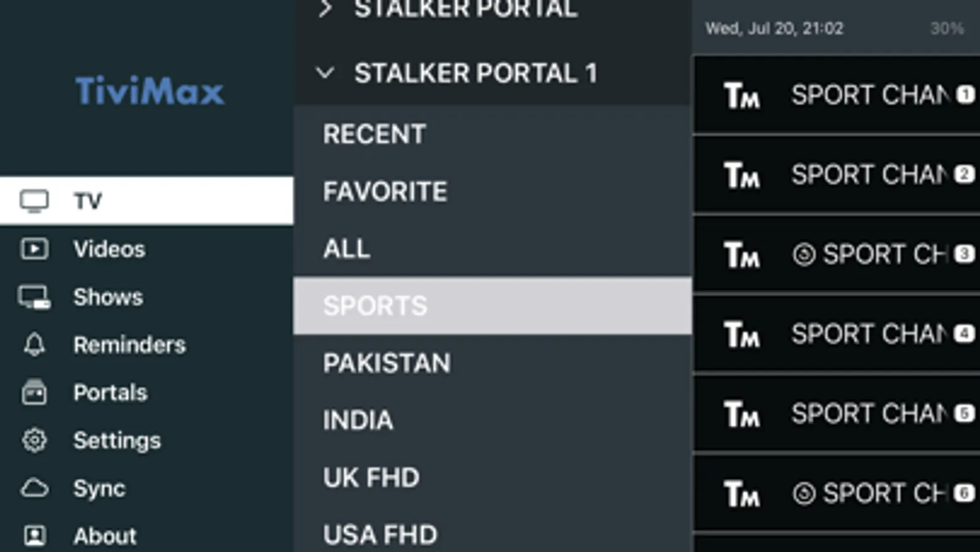The image size is (980, 552).
Task: Expand the top Stalker Portal chevron
Action: 325,9
